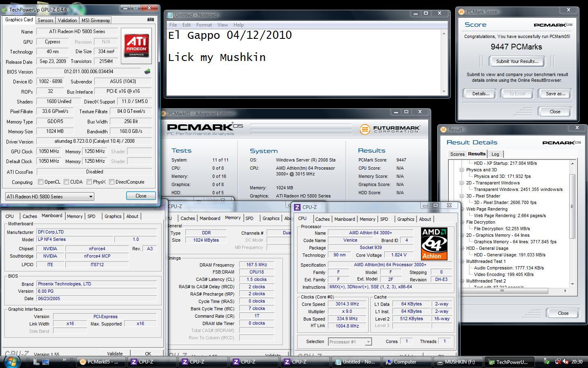Click the Result Details vertical scrollbar thumb
This screenshot has height=368, width=588.
click(572, 206)
